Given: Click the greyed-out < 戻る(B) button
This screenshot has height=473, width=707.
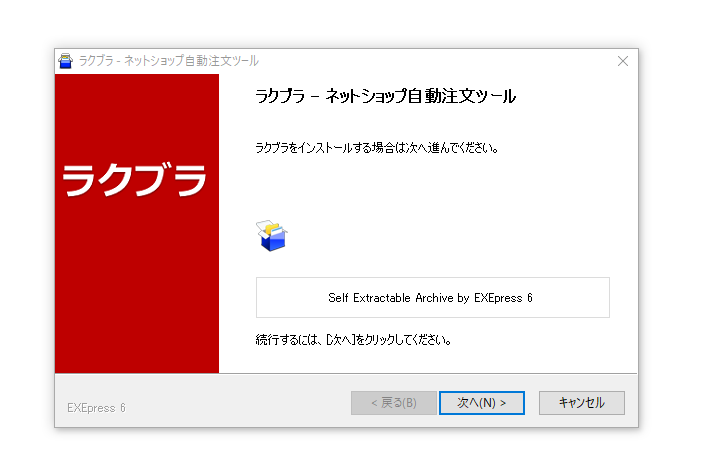Looking at the screenshot, I should (x=393, y=402).
